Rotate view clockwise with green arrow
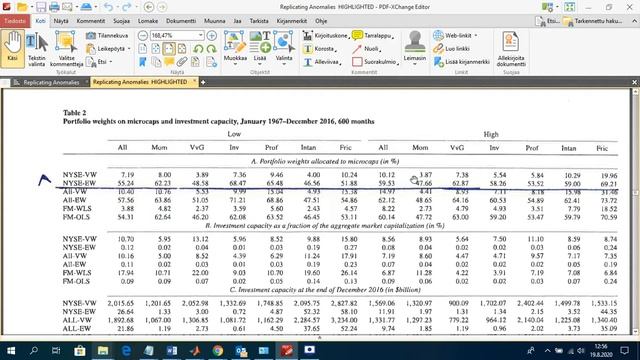 (x=211, y=49)
